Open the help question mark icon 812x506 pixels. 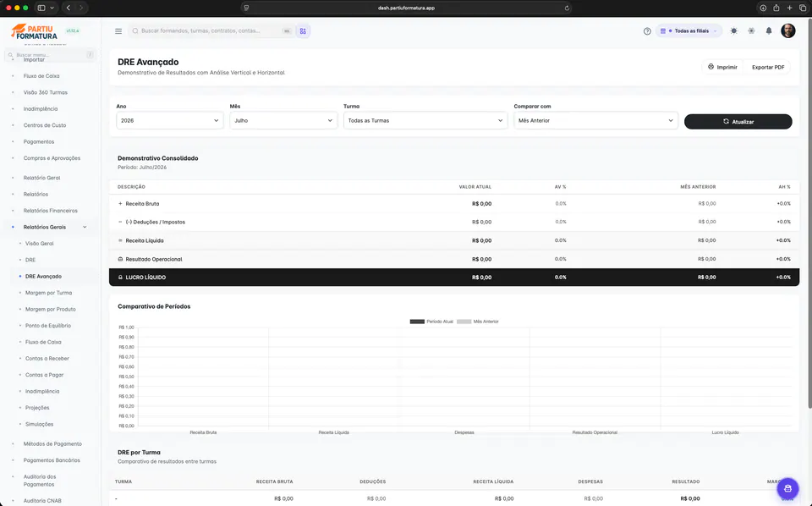[647, 31]
